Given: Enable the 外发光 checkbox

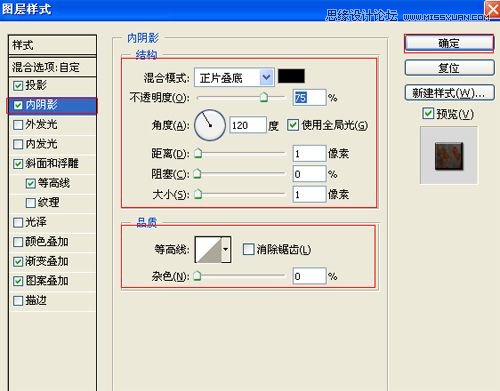Looking at the screenshot, I should click(18, 125).
